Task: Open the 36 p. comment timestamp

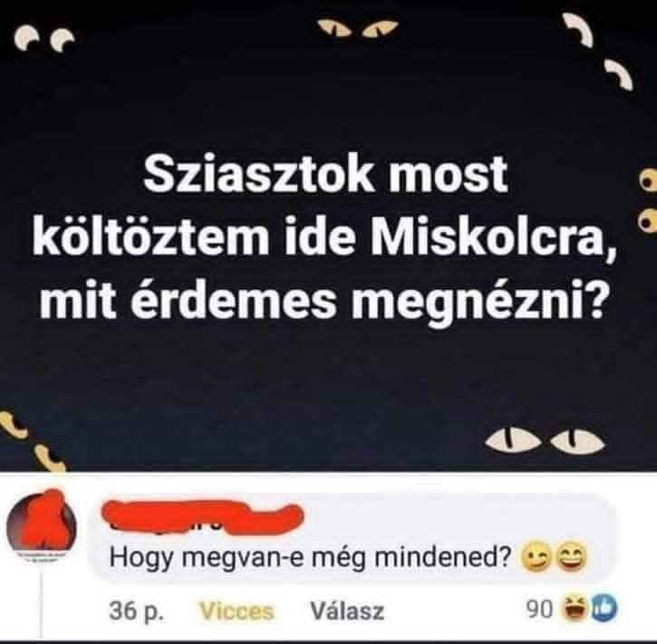Action: pos(137,610)
